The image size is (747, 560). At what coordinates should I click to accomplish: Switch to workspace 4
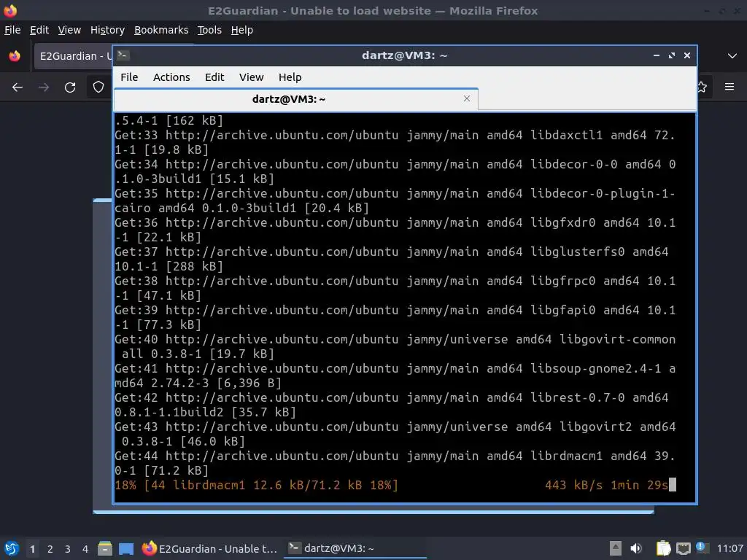point(85,549)
